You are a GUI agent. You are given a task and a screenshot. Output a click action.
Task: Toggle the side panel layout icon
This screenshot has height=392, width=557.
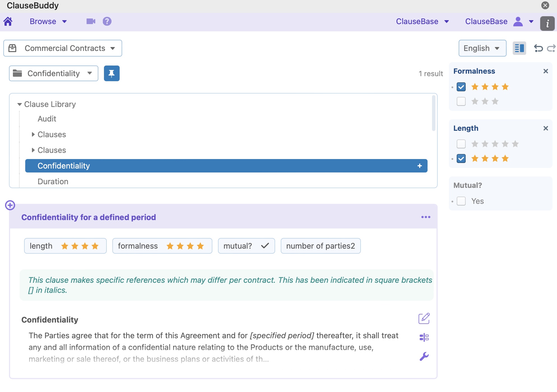(x=519, y=48)
